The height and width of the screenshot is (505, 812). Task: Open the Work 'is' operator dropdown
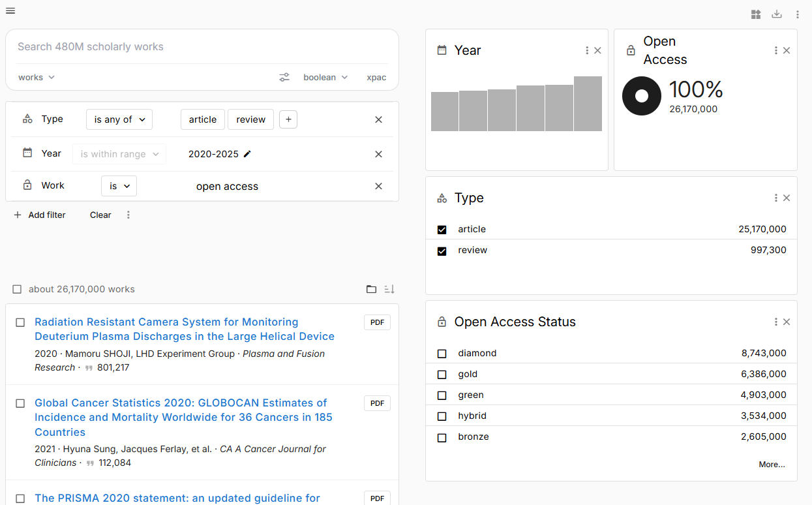click(119, 186)
